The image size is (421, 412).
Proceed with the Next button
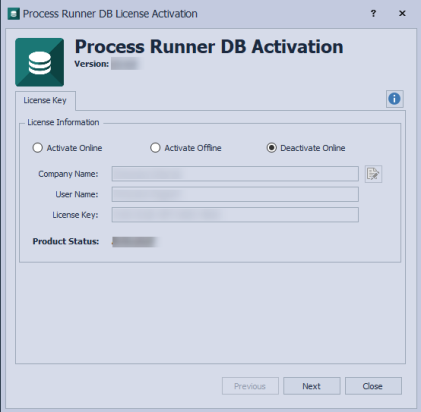tap(312, 386)
